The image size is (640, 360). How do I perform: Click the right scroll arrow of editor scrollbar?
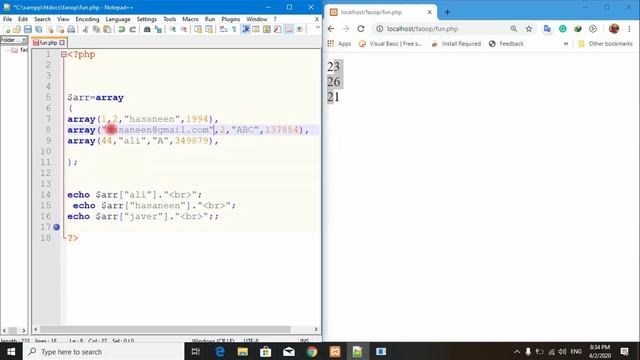316,329
